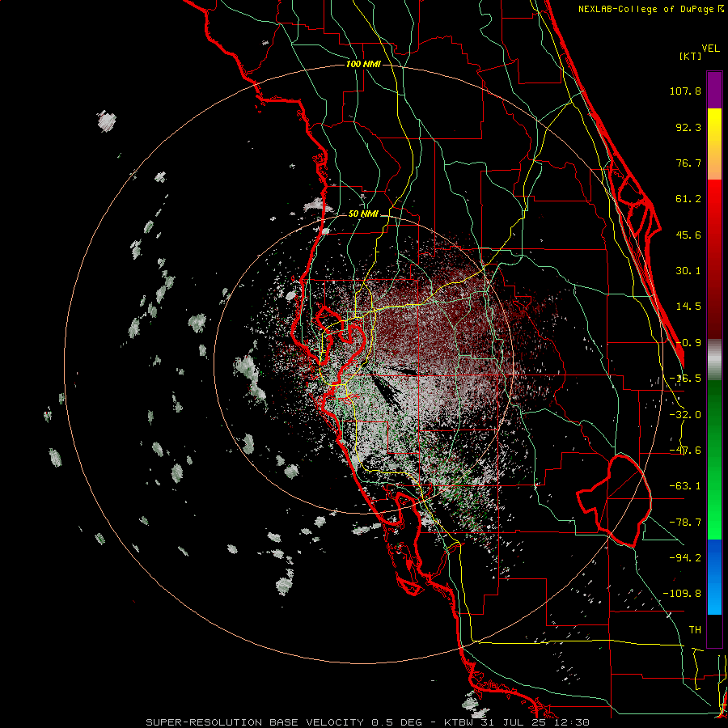Pick the black TH segment of color bar

pyautogui.click(x=714, y=630)
